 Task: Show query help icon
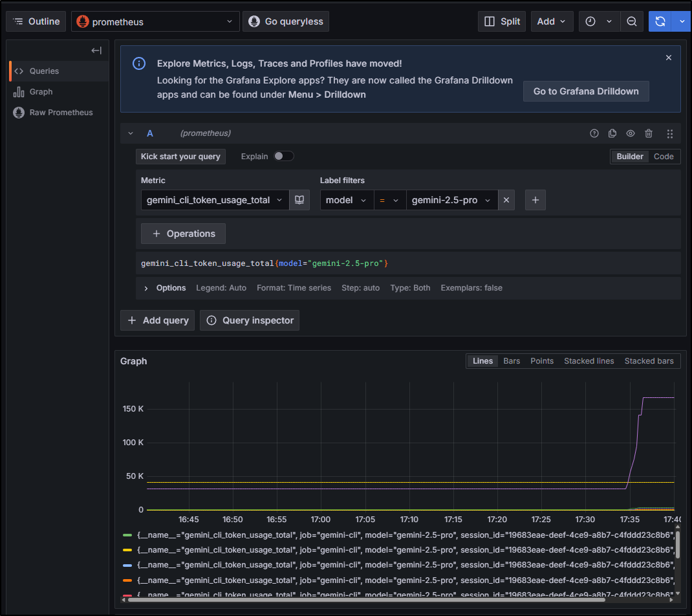coord(594,133)
